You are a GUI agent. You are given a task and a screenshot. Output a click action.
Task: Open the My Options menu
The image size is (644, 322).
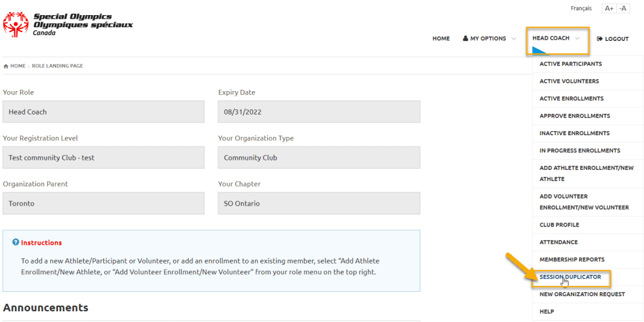point(488,38)
